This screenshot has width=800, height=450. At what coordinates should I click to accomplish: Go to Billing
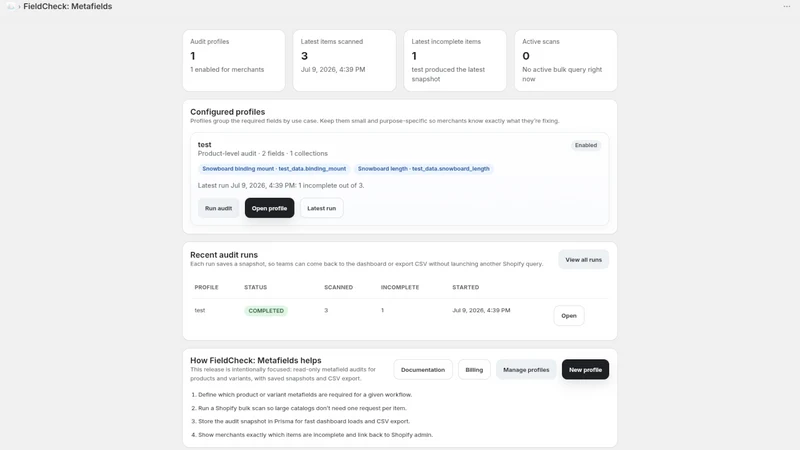pos(474,370)
